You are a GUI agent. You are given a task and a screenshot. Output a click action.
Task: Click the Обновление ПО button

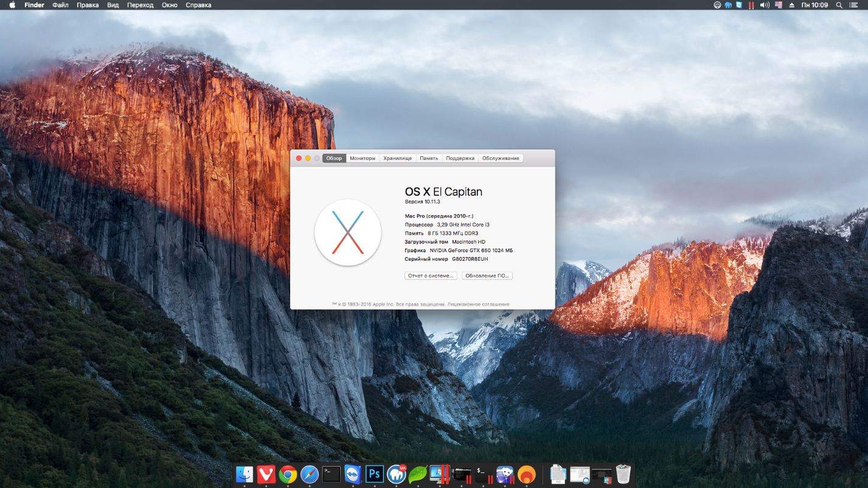pos(487,276)
